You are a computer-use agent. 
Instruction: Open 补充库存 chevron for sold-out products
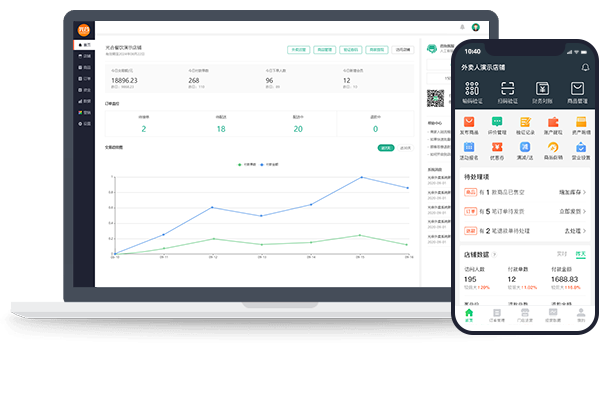coord(584,192)
